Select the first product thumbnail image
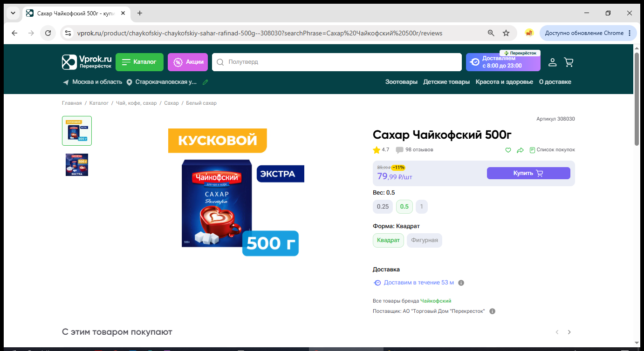Screen dimensions: 644x351 click(x=77, y=131)
